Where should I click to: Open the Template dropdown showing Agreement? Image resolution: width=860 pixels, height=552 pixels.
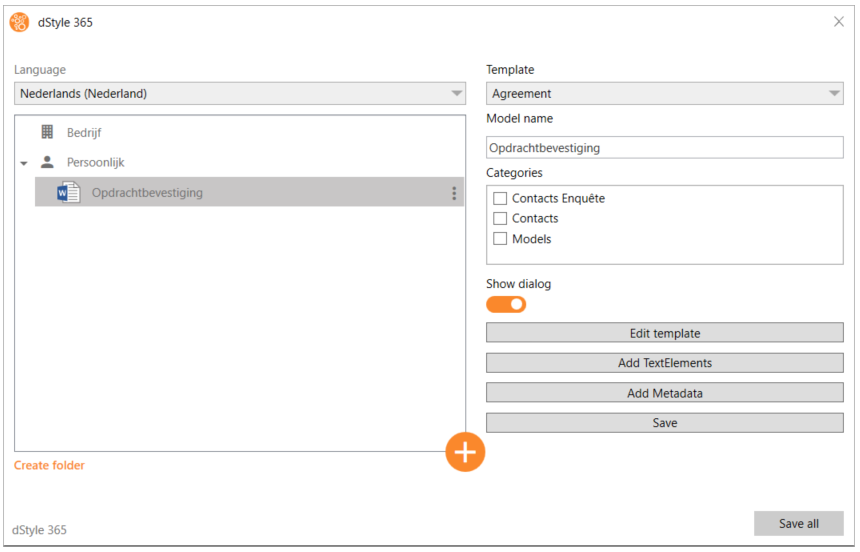point(664,93)
